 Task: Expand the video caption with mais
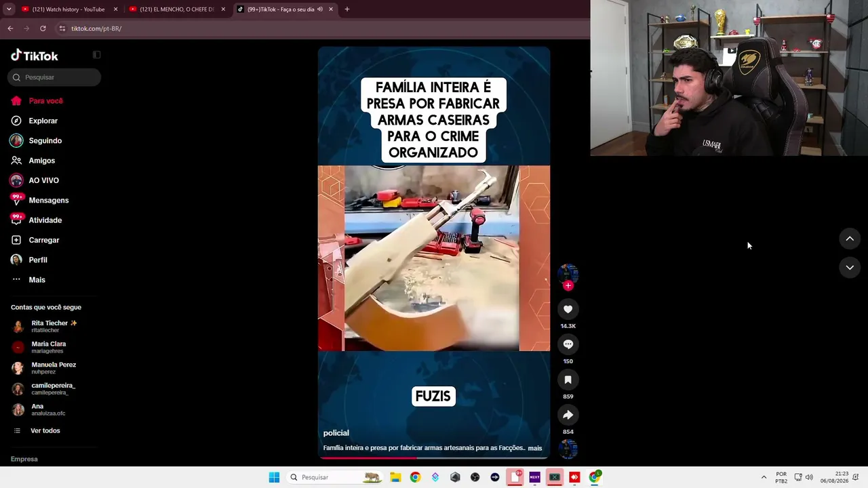535,448
